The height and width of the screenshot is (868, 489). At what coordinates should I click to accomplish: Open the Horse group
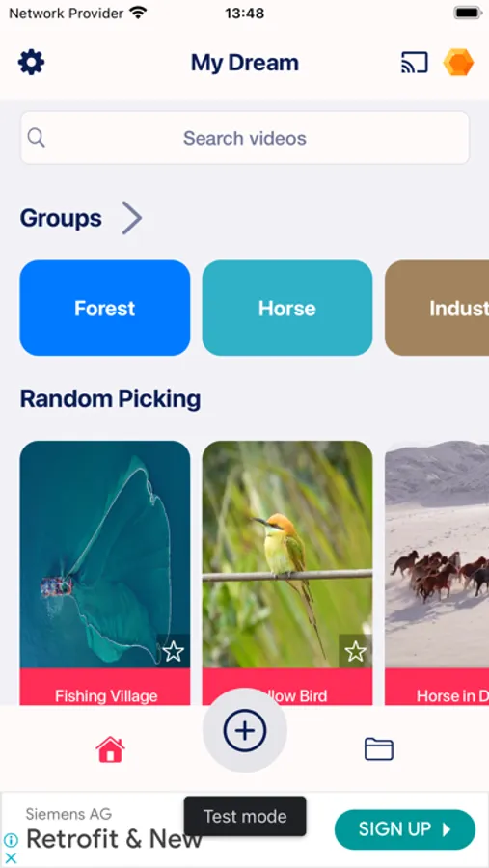pyautogui.click(x=287, y=308)
